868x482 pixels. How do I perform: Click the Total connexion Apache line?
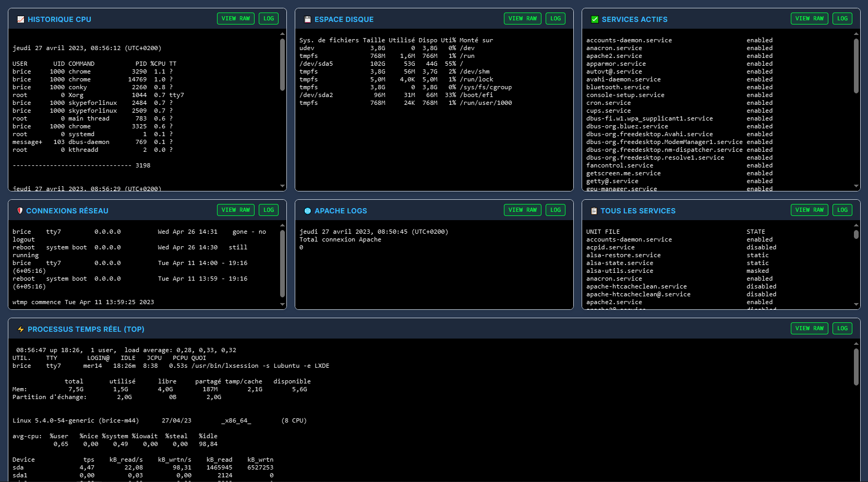(x=340, y=239)
